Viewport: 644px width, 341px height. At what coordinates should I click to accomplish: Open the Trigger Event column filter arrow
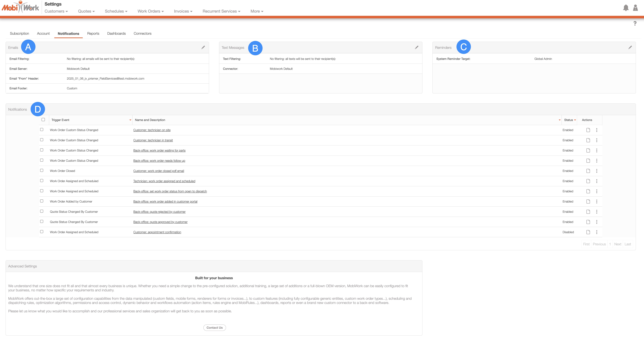tap(130, 120)
